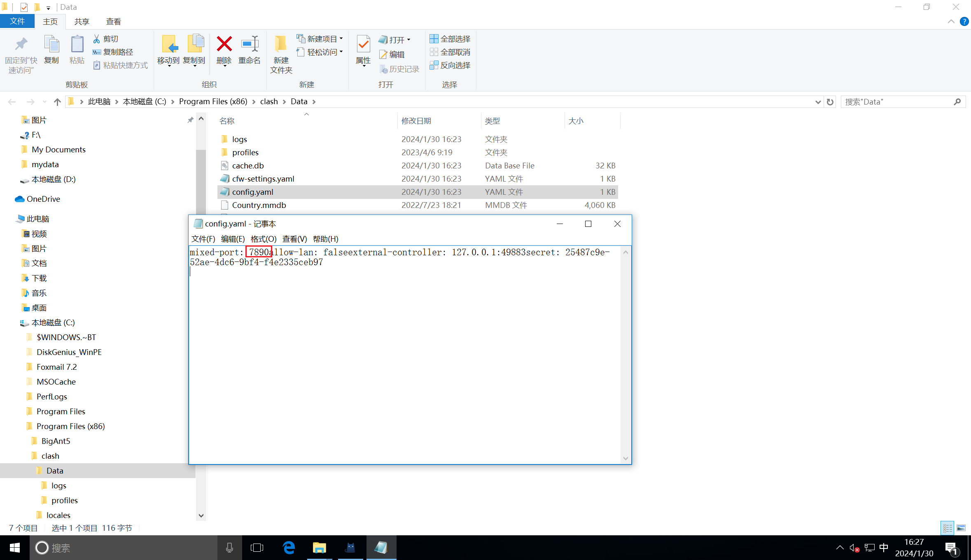Select DiskGenius_WinPE folder in tree

[69, 352]
